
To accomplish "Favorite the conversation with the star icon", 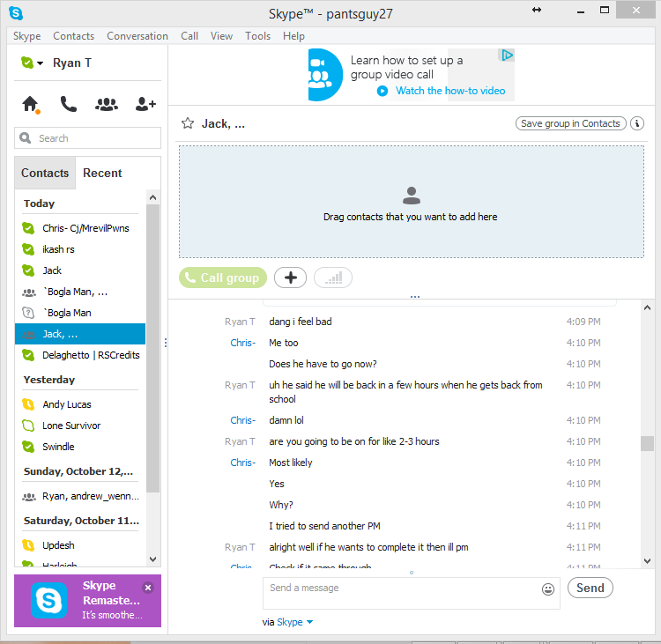I will [188, 123].
